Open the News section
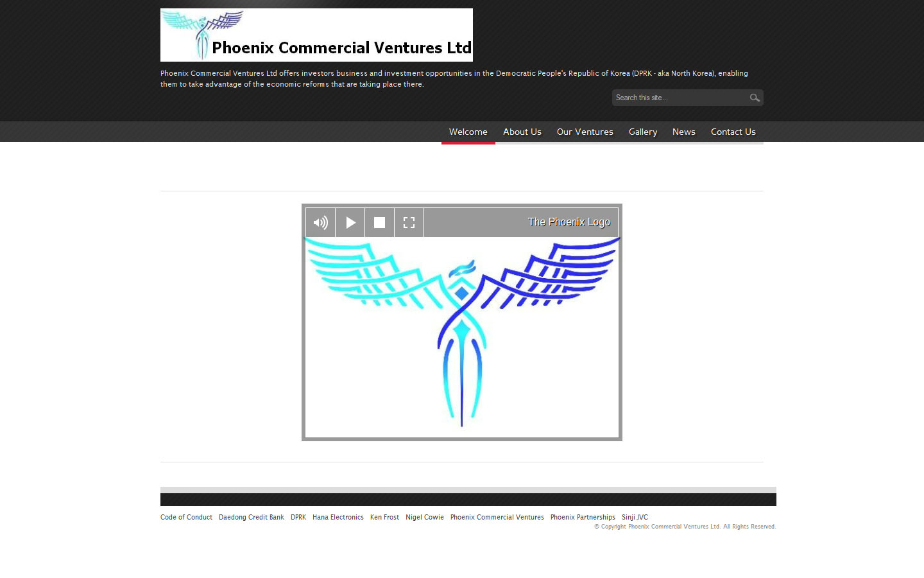This screenshot has height=578, width=924. [683, 132]
